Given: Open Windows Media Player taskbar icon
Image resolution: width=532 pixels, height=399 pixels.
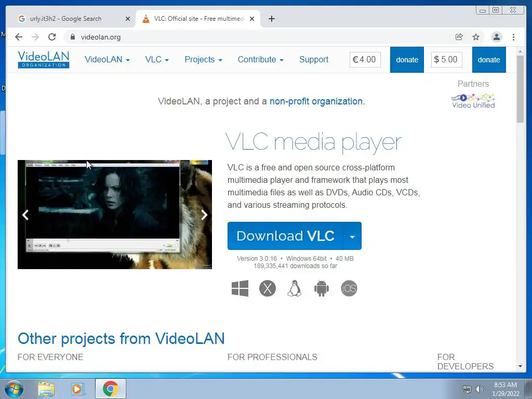Looking at the screenshot, I should coord(77,389).
